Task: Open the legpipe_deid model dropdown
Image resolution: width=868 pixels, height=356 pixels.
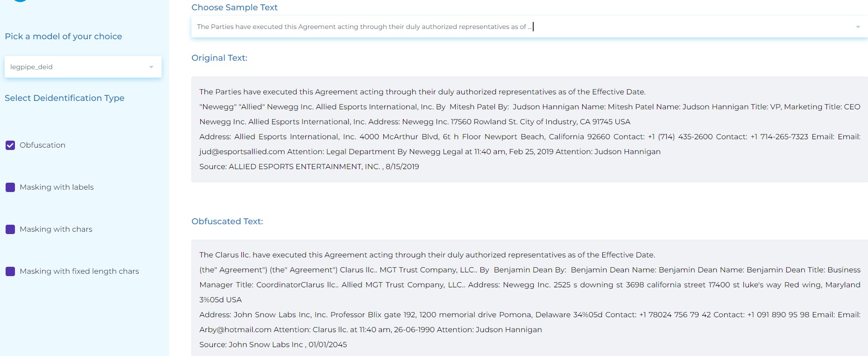Action: (x=83, y=67)
